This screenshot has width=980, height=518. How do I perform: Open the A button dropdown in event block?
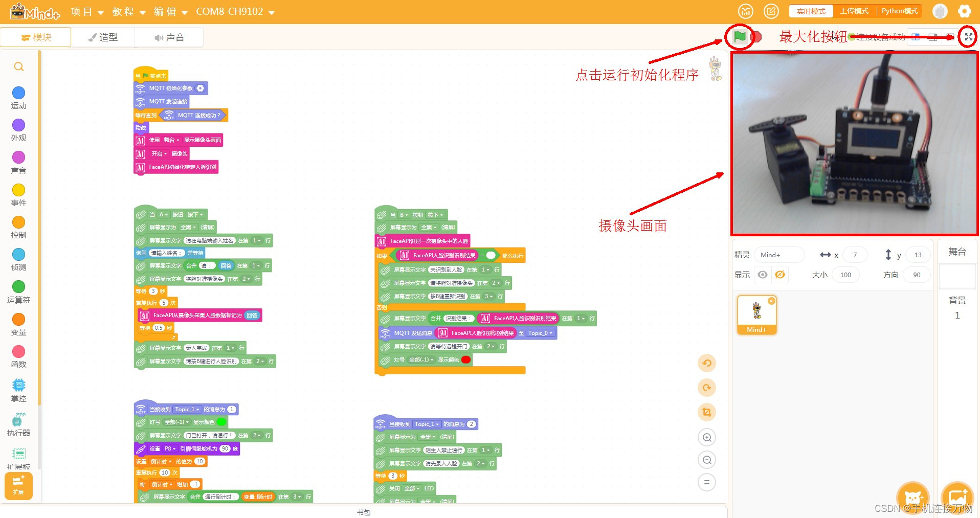point(164,215)
